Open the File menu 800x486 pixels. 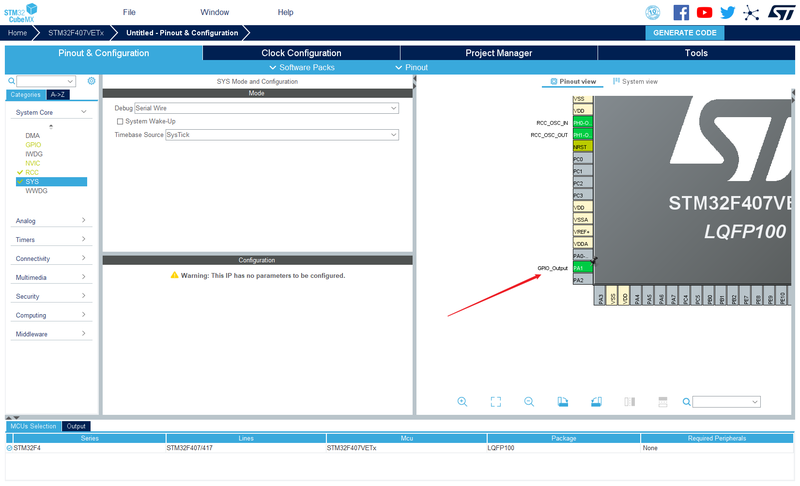[x=129, y=12]
